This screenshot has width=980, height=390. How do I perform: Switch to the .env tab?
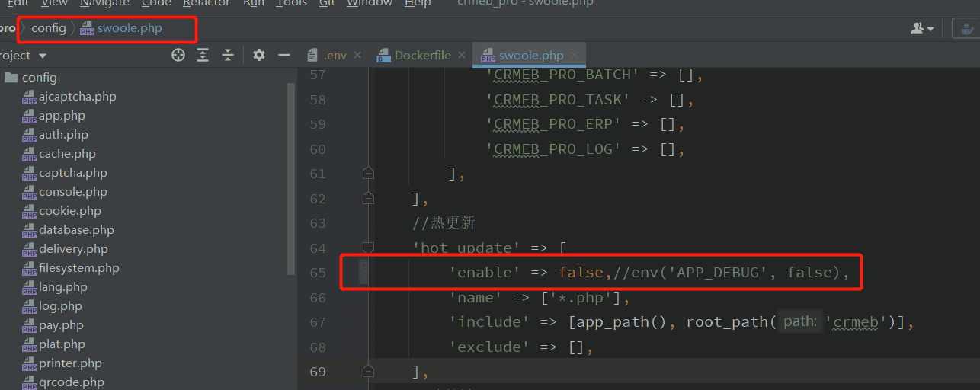(x=334, y=56)
